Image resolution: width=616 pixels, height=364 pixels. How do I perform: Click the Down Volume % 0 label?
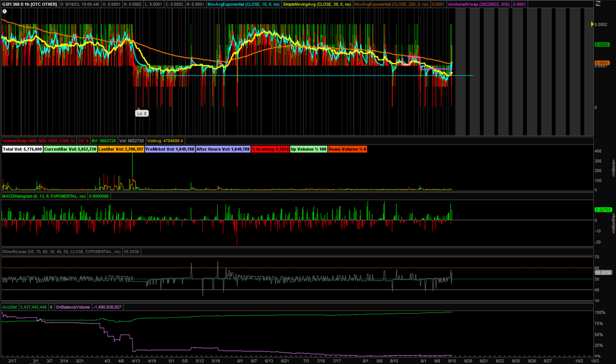pos(347,149)
